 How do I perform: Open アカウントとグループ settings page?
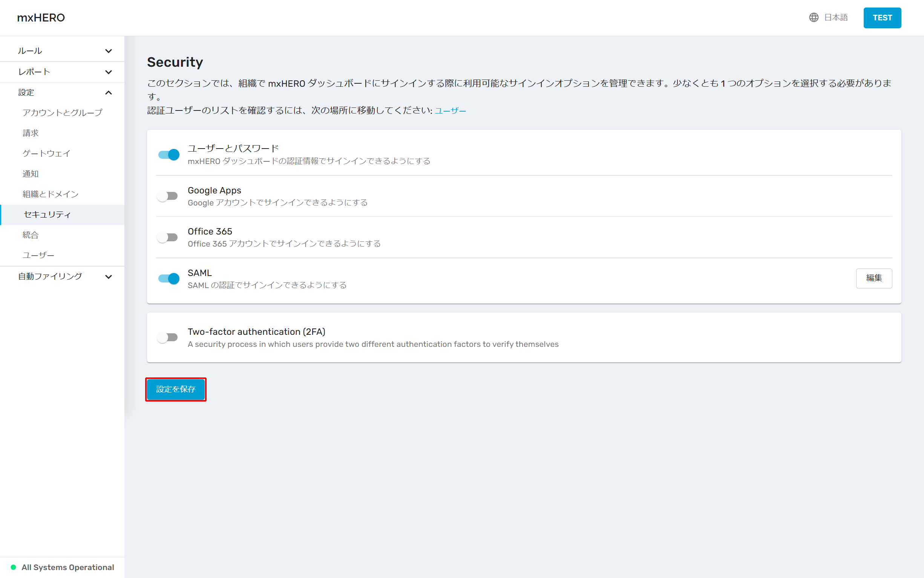pos(62,112)
